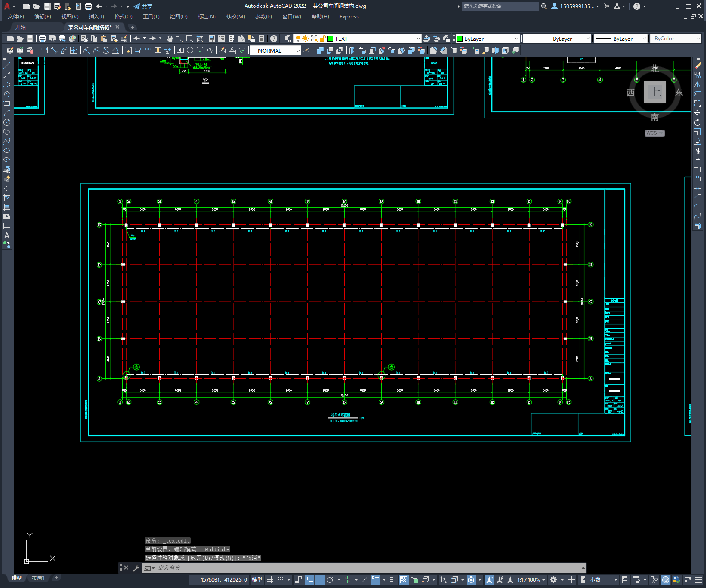Screen dimensions: 706x588
Task: Open the Help question mark icon
Action: tap(274, 39)
